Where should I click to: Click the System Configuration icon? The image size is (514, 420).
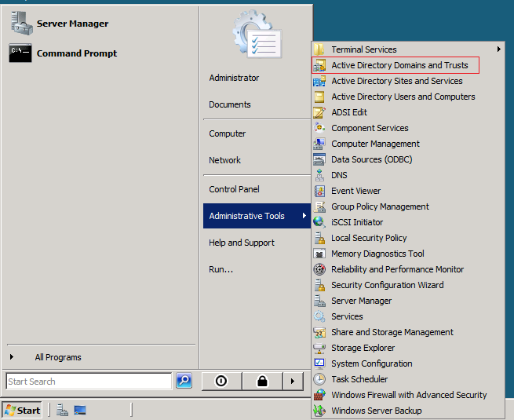319,363
